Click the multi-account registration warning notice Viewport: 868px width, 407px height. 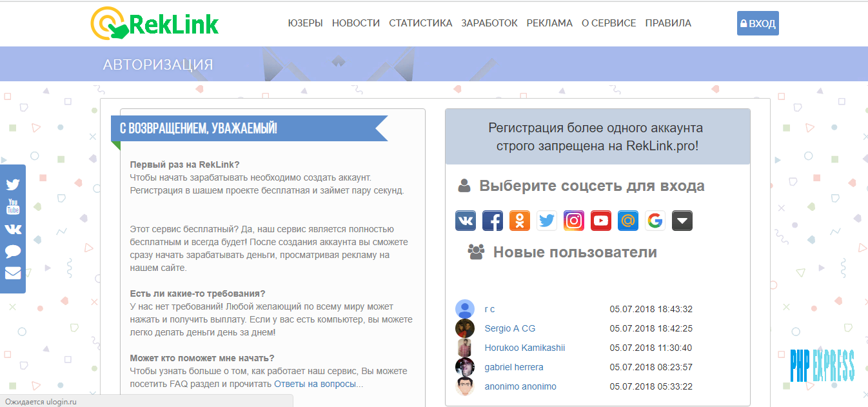[x=598, y=137]
